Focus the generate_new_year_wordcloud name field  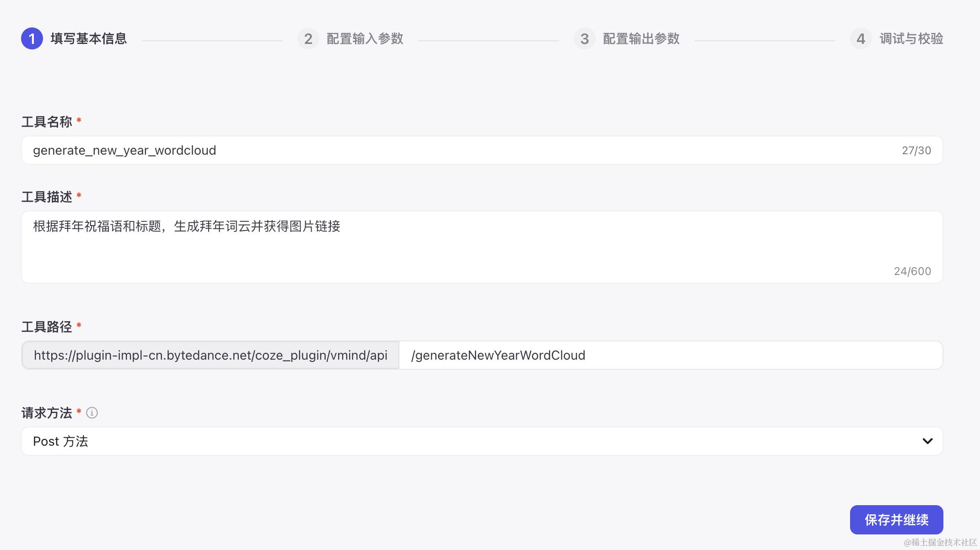tap(458, 150)
